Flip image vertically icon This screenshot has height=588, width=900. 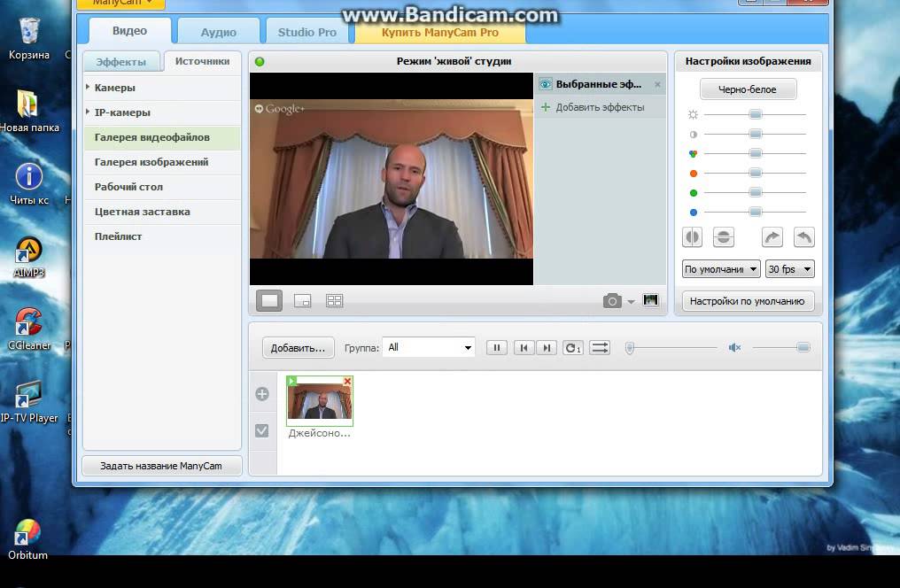pyautogui.click(x=723, y=237)
